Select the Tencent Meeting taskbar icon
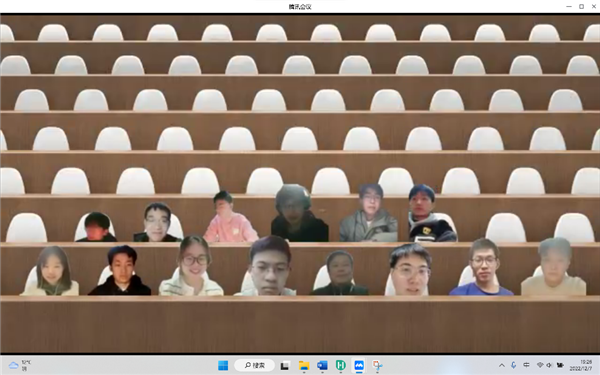Screen dimensions: 600x375 click(x=359, y=366)
